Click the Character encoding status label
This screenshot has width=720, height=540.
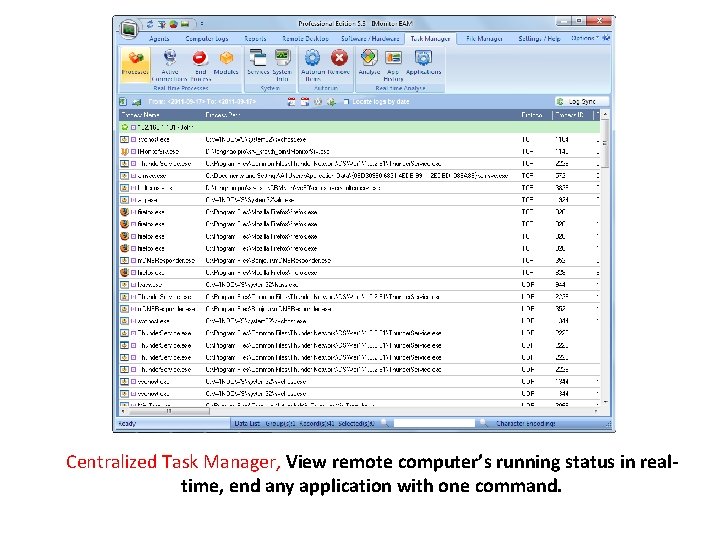point(525,423)
